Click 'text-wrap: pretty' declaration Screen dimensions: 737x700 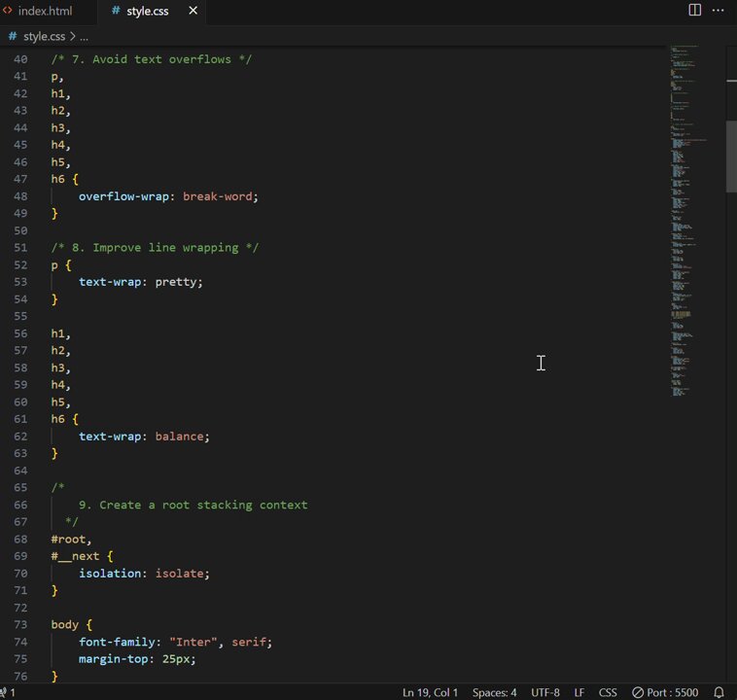click(141, 282)
